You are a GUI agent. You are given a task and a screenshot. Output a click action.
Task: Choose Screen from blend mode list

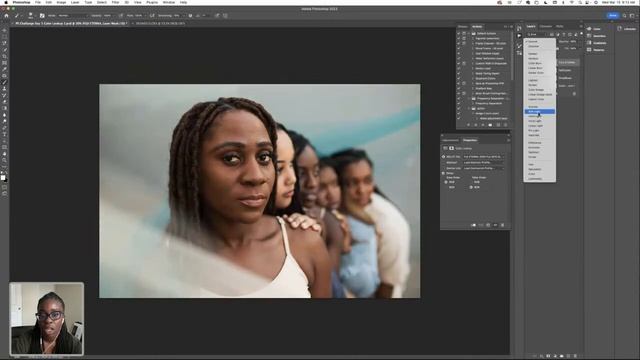(533, 85)
